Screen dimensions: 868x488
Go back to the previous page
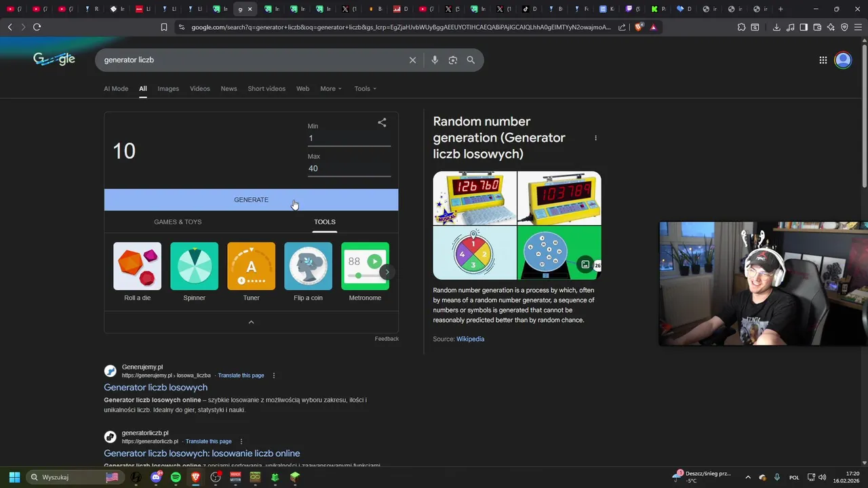pyautogui.click(x=9, y=27)
